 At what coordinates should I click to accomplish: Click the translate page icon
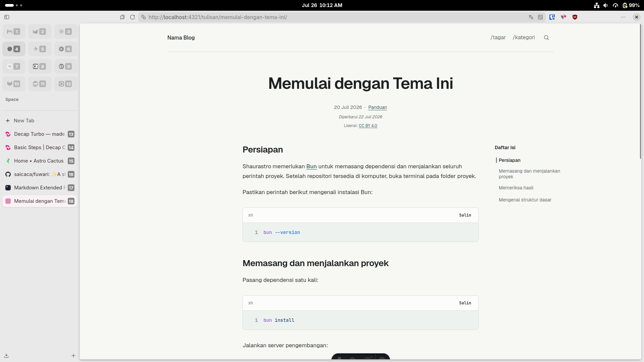pyautogui.click(x=531, y=17)
